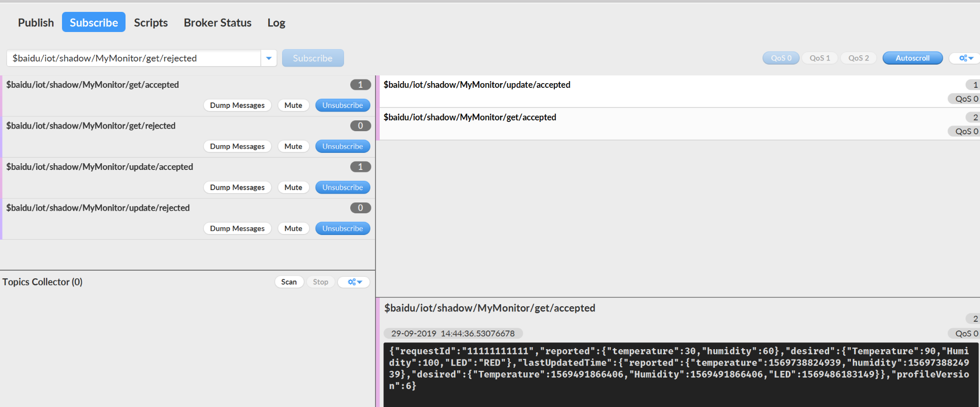Mute the get/rejected subscription
The width and height of the screenshot is (980, 407).
pyautogui.click(x=293, y=146)
